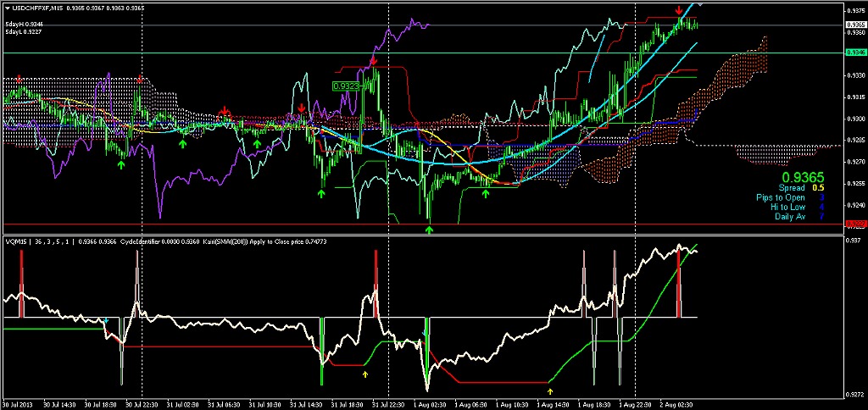The image size is (868, 410).
Task: Select the 5dayH 0.9346 label
Action: 24,25
